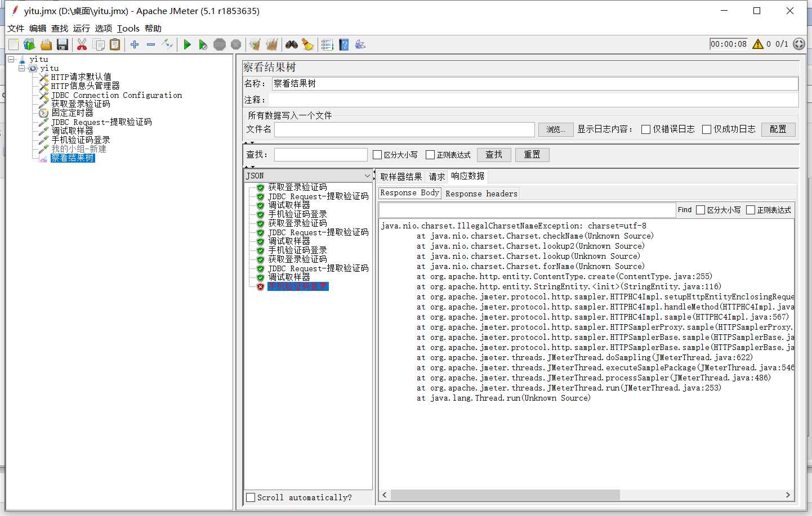Toggle 仅成功日志 checkbox
812x516 pixels.
tap(707, 129)
